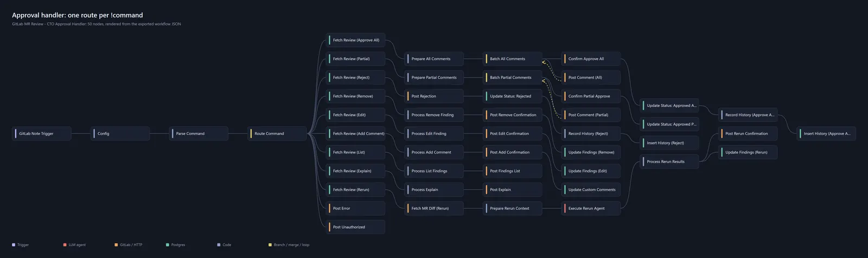The image size is (868, 258).
Task: Click the title "Approval handler: one route per !command"
Action: click(x=78, y=15)
